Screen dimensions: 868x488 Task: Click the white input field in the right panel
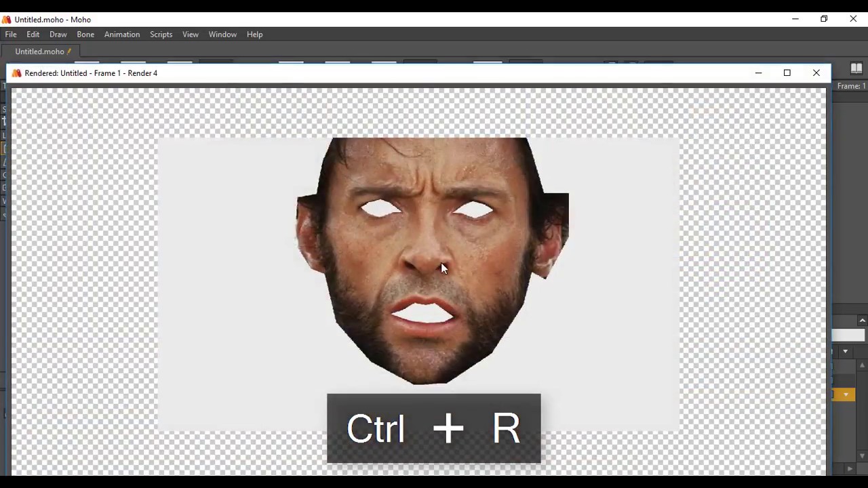(x=848, y=335)
